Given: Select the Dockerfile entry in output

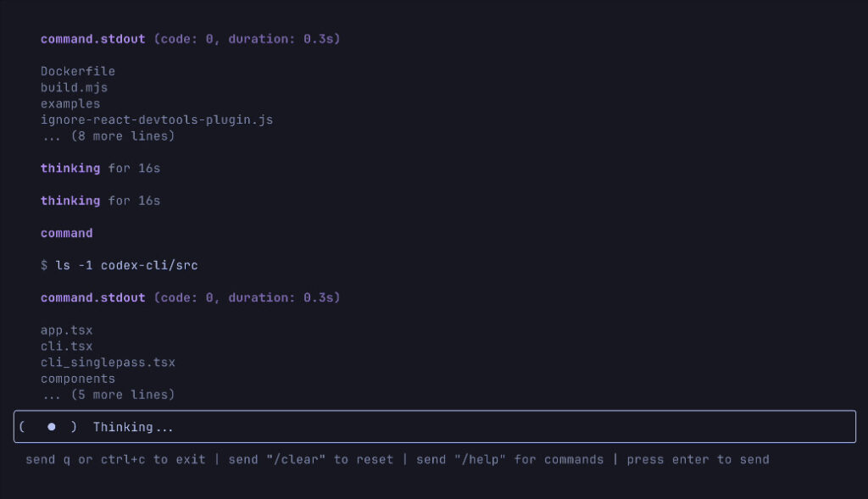Looking at the screenshot, I should coord(78,71).
